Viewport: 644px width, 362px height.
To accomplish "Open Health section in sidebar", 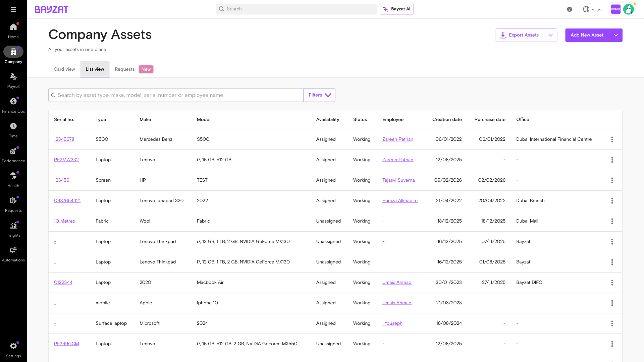I will pyautogui.click(x=13, y=180).
